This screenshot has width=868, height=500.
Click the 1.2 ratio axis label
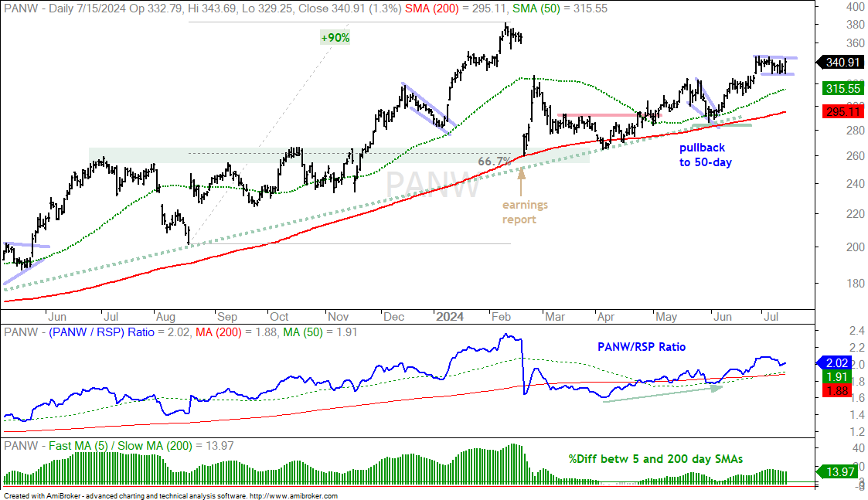[857, 431]
